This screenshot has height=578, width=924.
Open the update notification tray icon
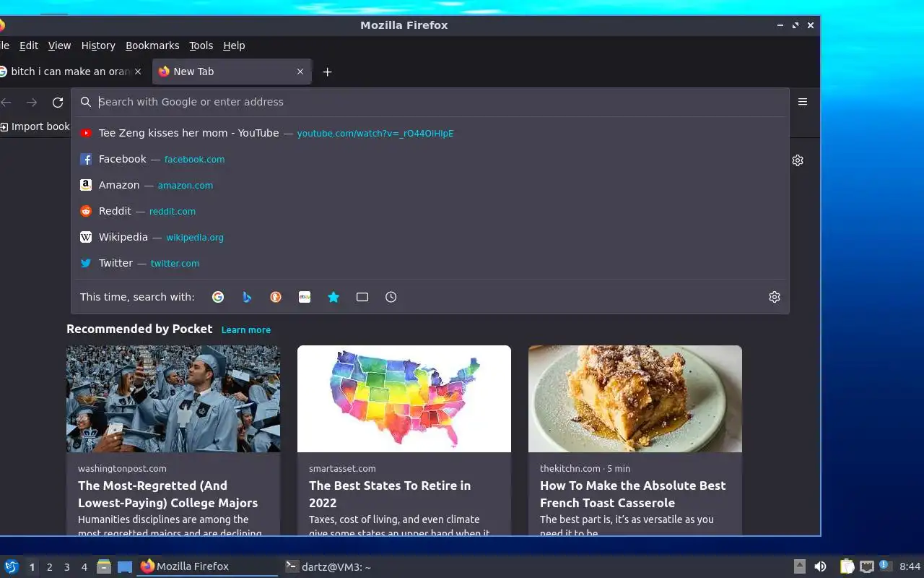pos(885,566)
